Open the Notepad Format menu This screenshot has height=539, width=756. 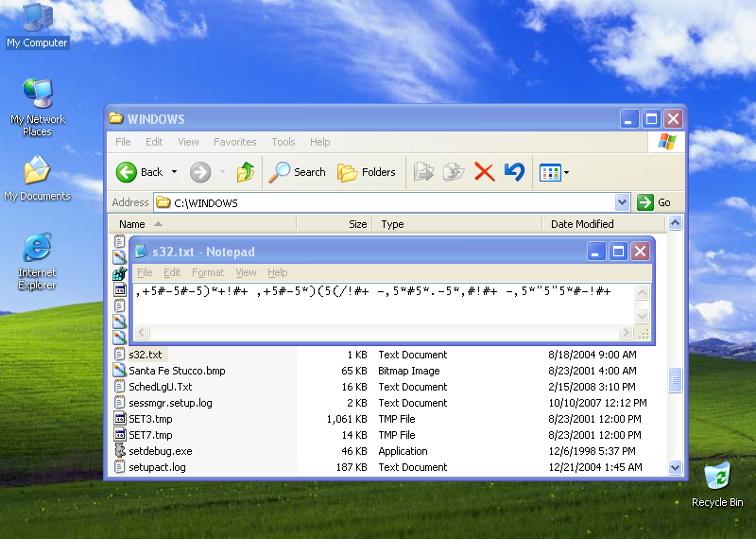click(x=208, y=272)
